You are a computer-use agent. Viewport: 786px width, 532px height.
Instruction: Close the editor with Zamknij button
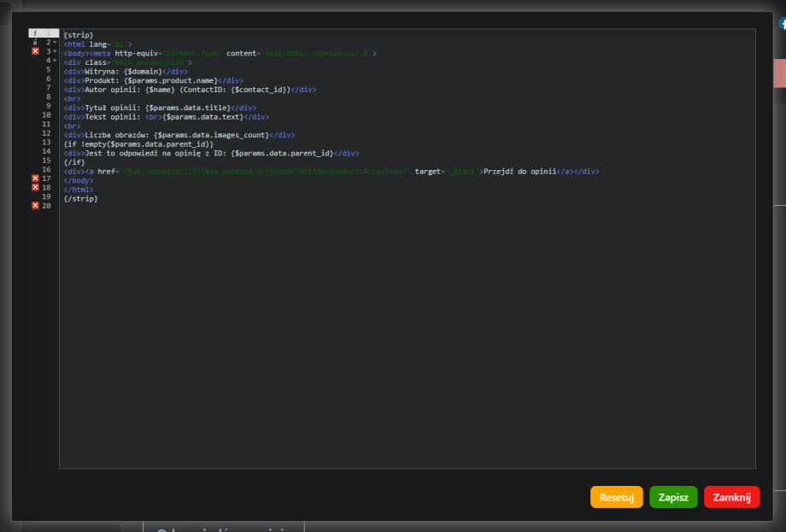(x=731, y=498)
